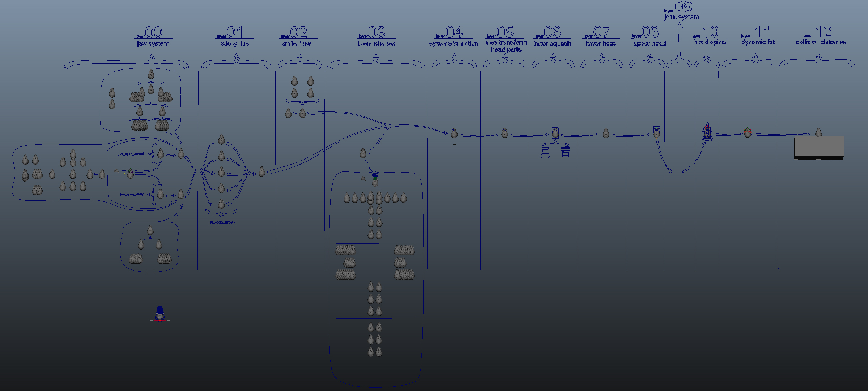Screen dimensions: 868x391
Task: Select the inner squash head inside lattice box
Action: pyautogui.click(x=555, y=133)
